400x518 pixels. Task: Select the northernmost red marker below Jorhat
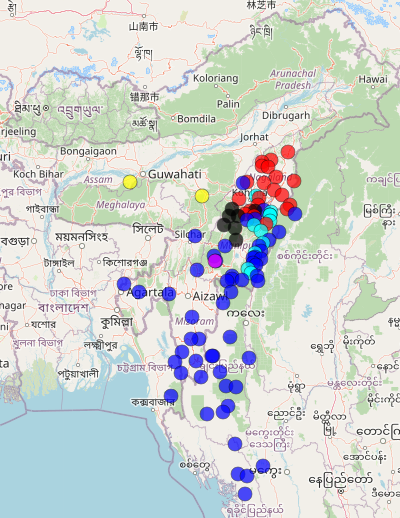click(288, 152)
